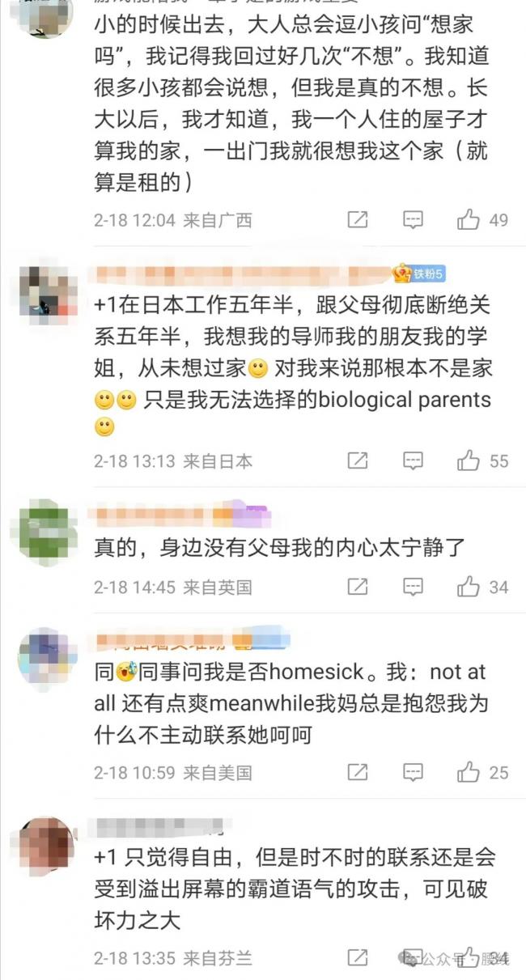The height and width of the screenshot is (980, 526).
Task: Like the comment posted from 广西
Action: coord(469,219)
